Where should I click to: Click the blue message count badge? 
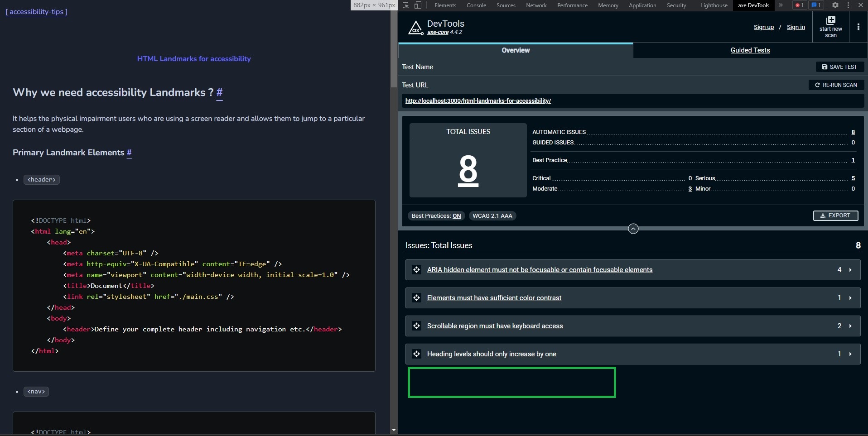pos(816,5)
